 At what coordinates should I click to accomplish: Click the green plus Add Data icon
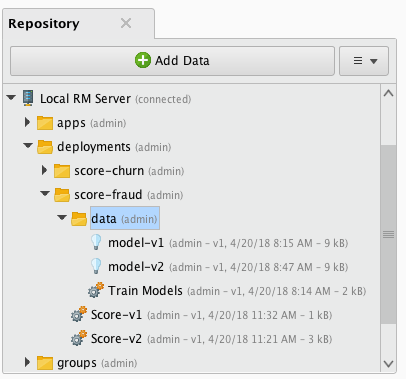pos(143,60)
